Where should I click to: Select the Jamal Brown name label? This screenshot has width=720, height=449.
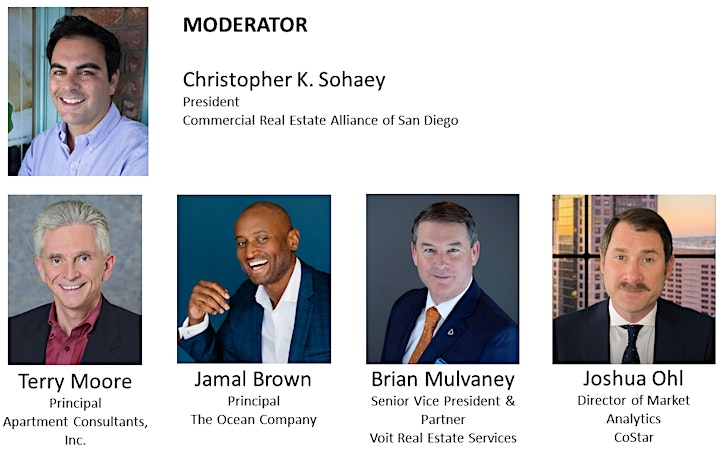click(253, 379)
